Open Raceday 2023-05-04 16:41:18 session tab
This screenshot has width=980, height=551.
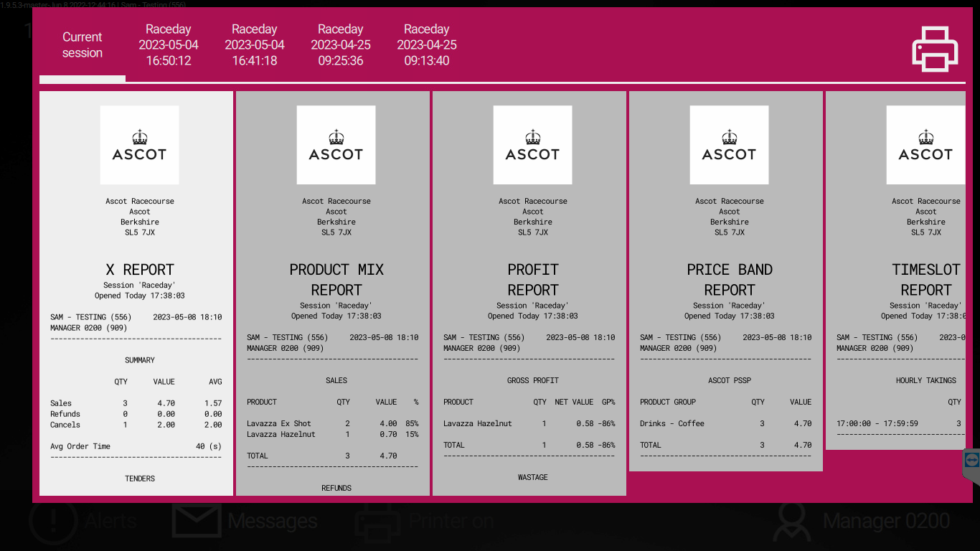(x=255, y=45)
